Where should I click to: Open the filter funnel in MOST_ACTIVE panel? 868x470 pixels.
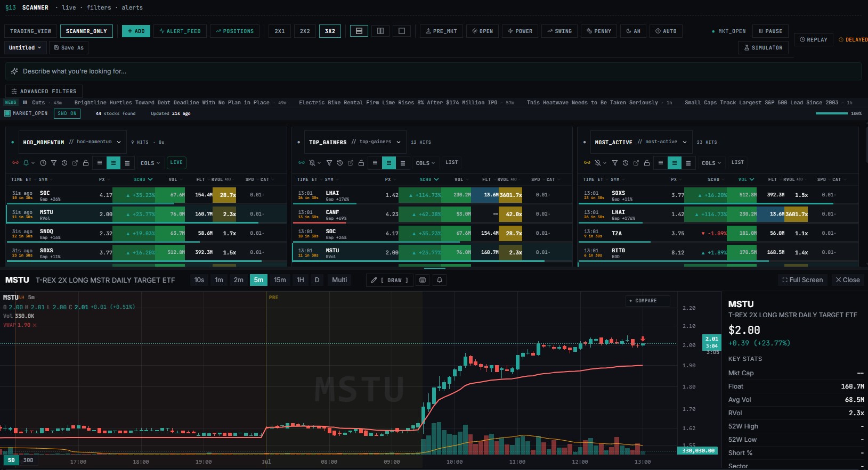615,163
